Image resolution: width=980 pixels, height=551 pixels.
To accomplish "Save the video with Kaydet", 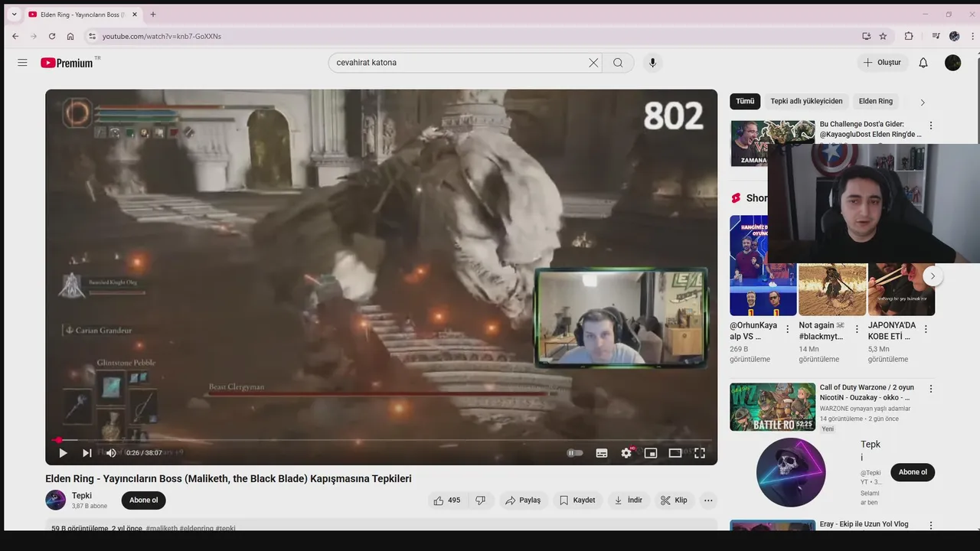I will coord(577,500).
